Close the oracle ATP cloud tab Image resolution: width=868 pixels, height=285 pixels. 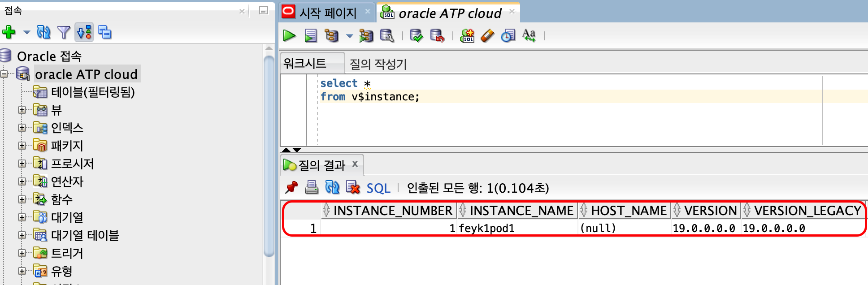tap(512, 11)
